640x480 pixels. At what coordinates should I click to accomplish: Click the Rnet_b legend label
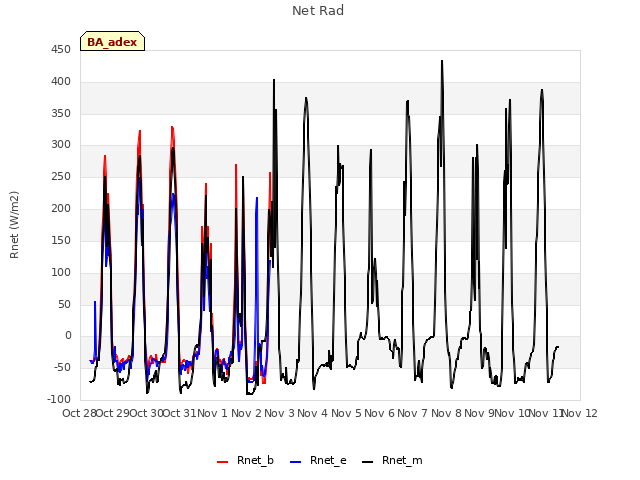coord(255,460)
